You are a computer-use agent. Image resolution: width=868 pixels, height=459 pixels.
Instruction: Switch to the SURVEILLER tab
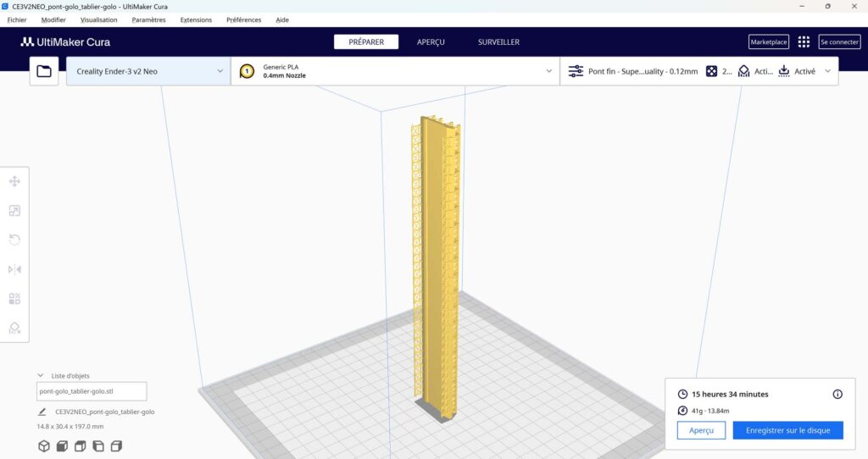(498, 41)
